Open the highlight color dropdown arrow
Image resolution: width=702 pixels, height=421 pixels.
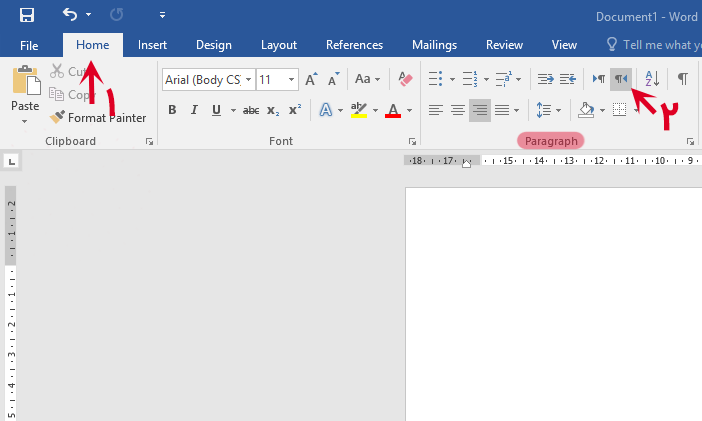[375, 110]
